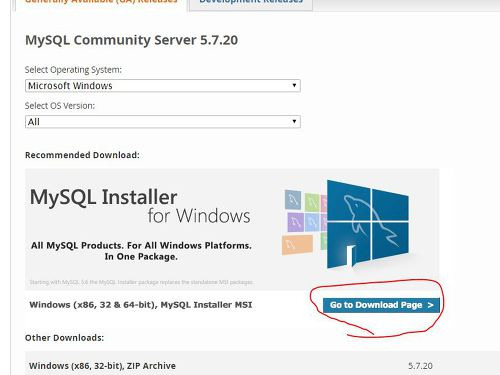Screen dimensions: 500x375
Task: Click "All MySQL Products. For All Windows Platforms." text
Action: tap(141, 246)
